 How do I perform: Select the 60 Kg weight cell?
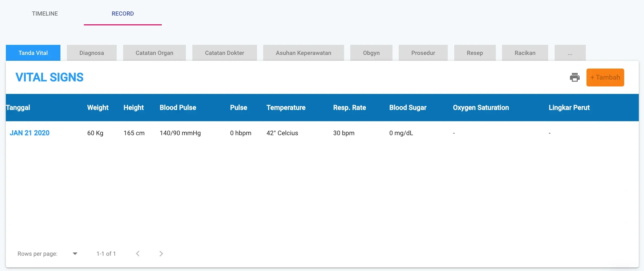tap(95, 133)
